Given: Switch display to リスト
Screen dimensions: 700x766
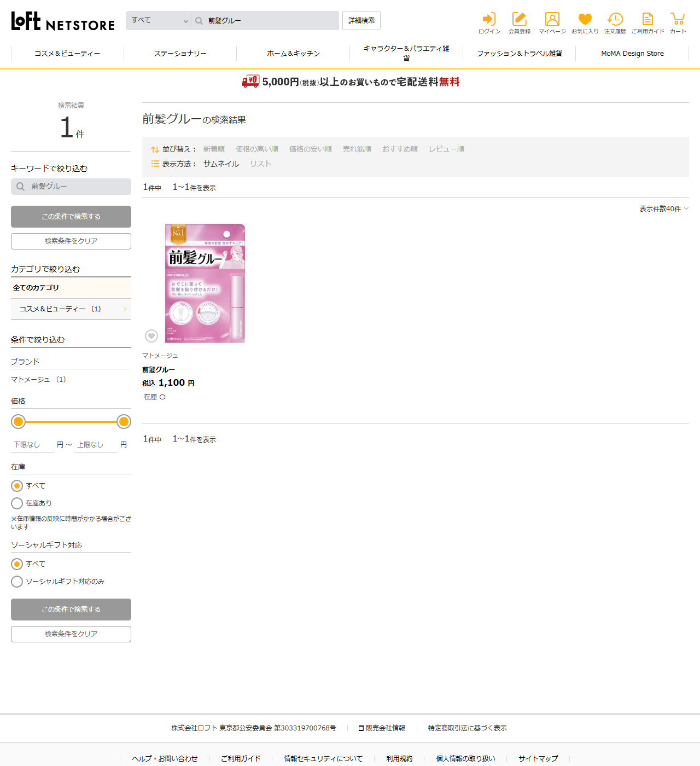Looking at the screenshot, I should 260,164.
